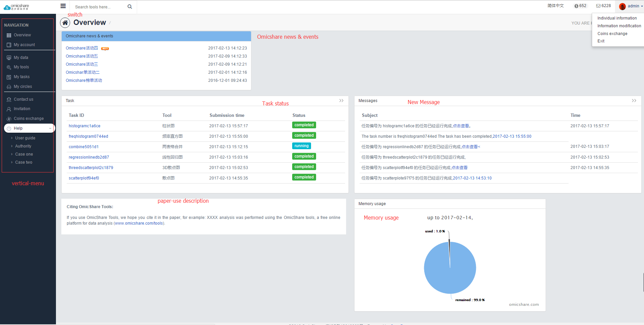Viewport: 644px width, 325px height.
Task: Choose Exit from admin menu
Action: coord(601,41)
